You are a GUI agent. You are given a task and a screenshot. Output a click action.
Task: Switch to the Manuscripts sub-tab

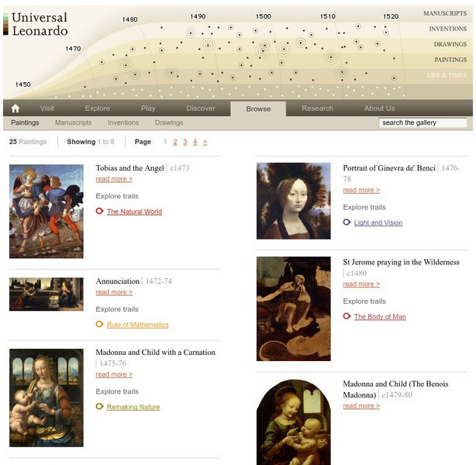click(73, 122)
